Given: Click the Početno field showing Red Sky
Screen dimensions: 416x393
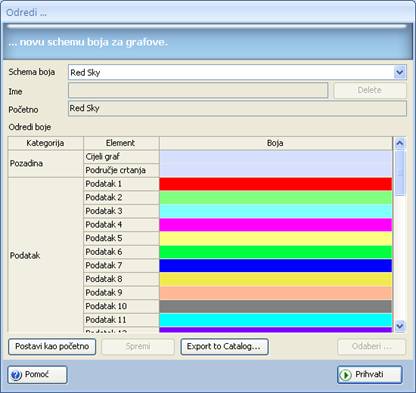Looking at the screenshot, I should click(x=237, y=108).
